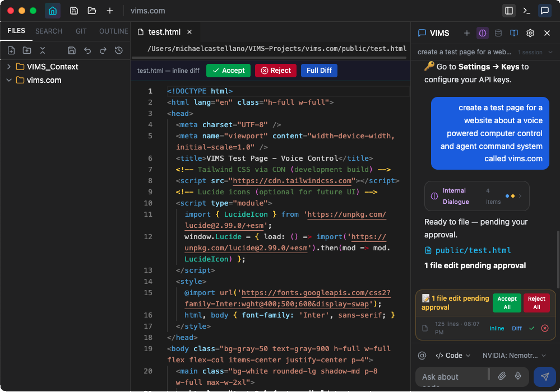
Task: Click the file path breadcrumb above editor
Action: 277,49
